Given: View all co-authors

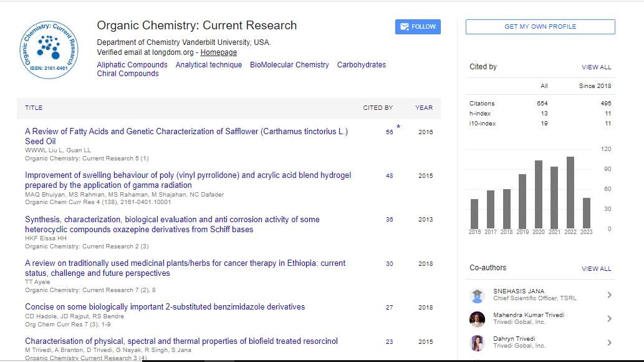Looking at the screenshot, I should [x=596, y=269].
